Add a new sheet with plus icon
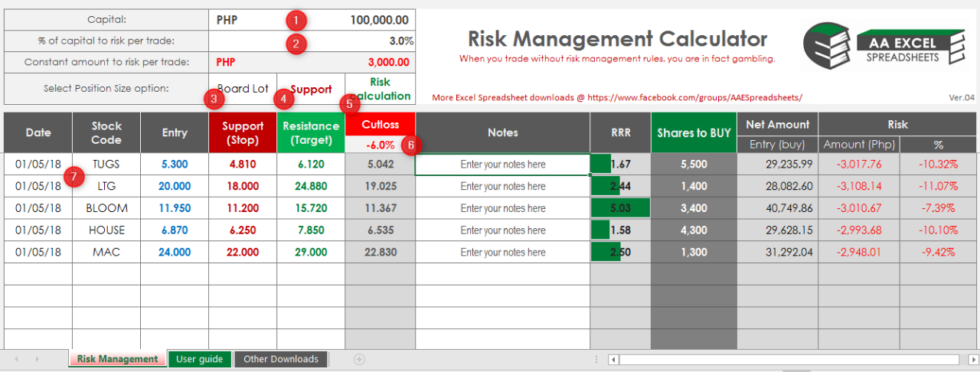The image size is (980, 372). click(359, 359)
